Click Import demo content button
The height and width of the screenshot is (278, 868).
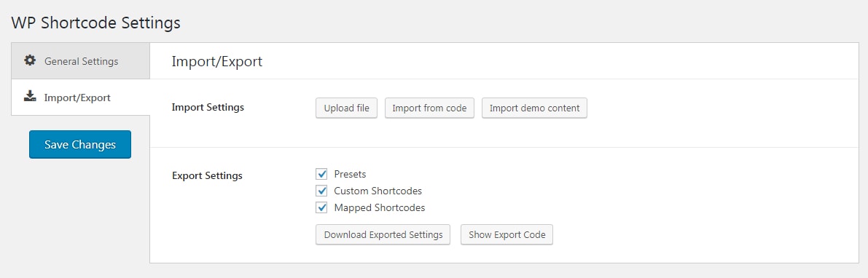click(x=535, y=108)
